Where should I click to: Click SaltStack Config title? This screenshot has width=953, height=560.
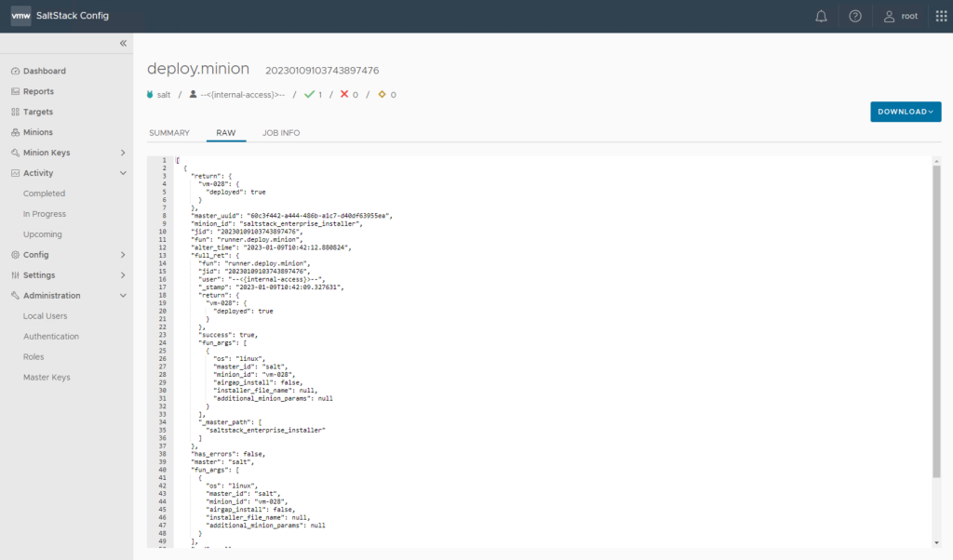pyautogui.click(x=73, y=16)
